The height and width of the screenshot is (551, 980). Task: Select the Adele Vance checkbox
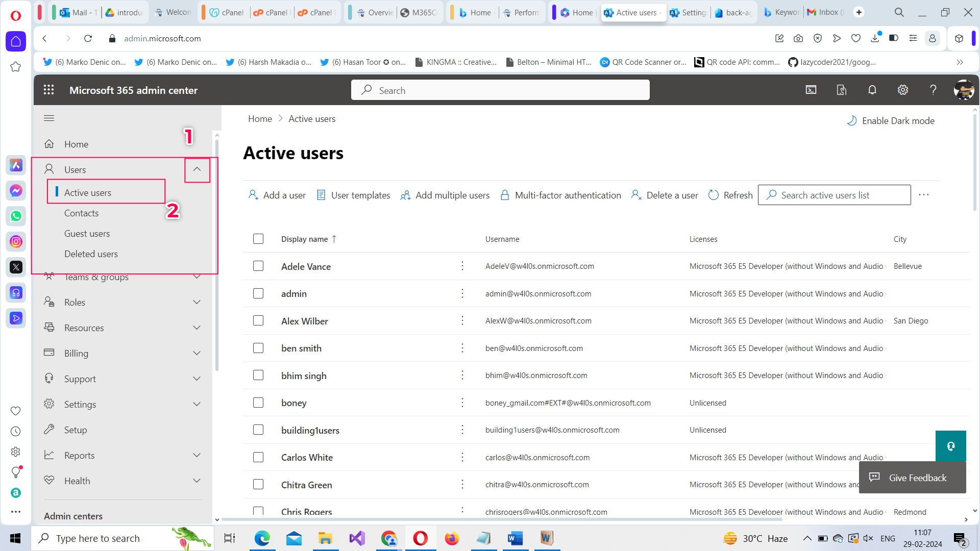[258, 266]
